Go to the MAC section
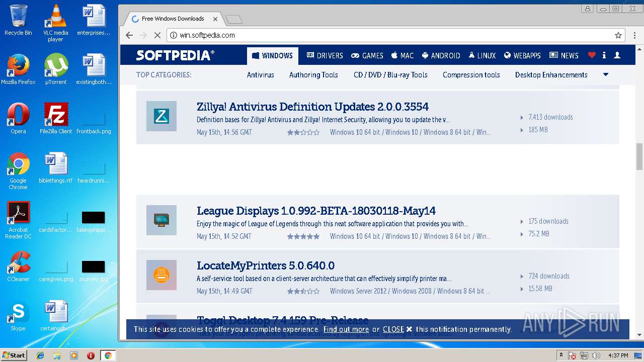The width and height of the screenshot is (644, 362). (403, 55)
